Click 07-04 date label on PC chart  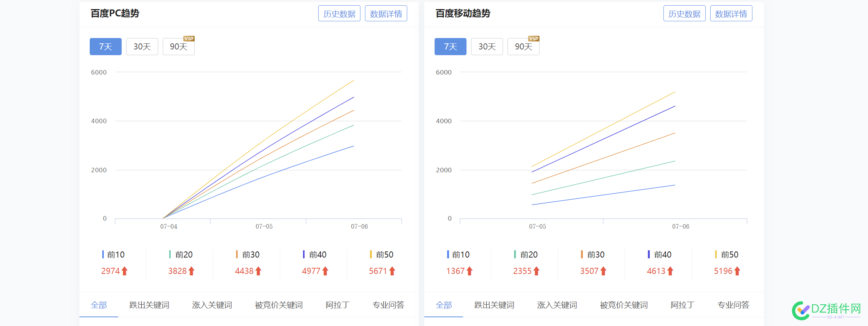tap(168, 226)
